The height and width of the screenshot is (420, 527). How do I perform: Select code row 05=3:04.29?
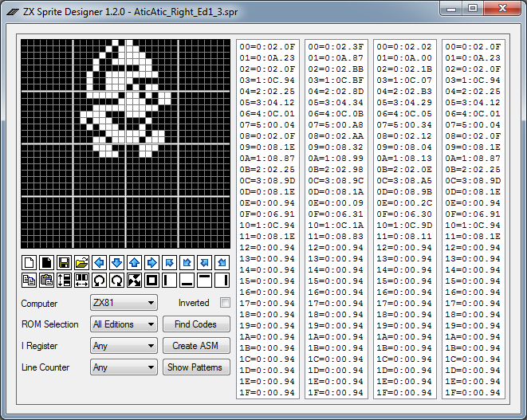404,103
